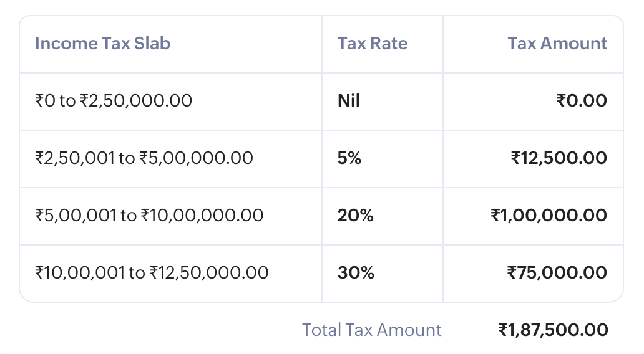
Task: Click the Tax Rate column header
Action: pyautogui.click(x=373, y=44)
